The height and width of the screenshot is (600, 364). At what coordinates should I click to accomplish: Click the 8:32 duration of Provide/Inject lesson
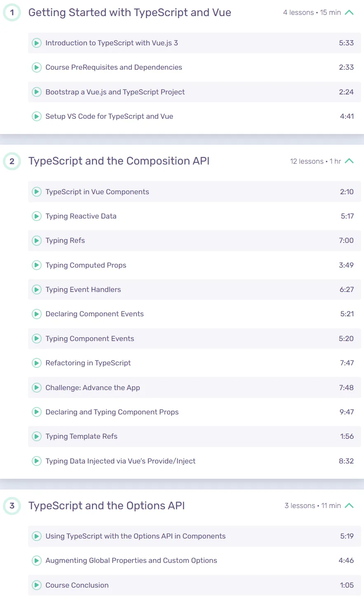pyautogui.click(x=346, y=461)
